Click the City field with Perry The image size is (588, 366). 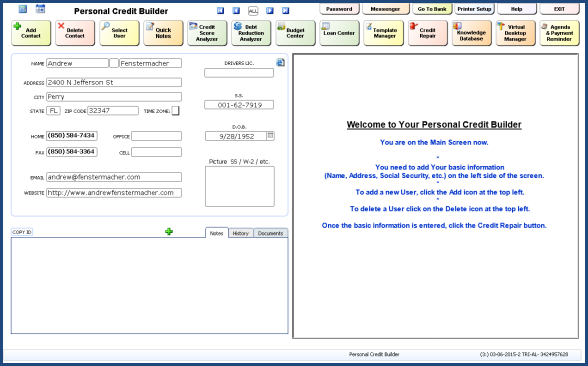tap(114, 97)
